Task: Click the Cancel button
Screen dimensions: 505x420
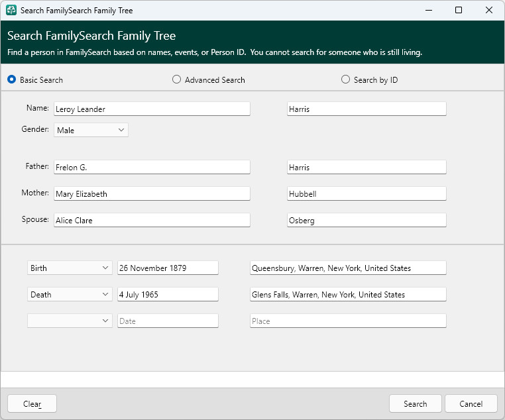Action: click(471, 403)
